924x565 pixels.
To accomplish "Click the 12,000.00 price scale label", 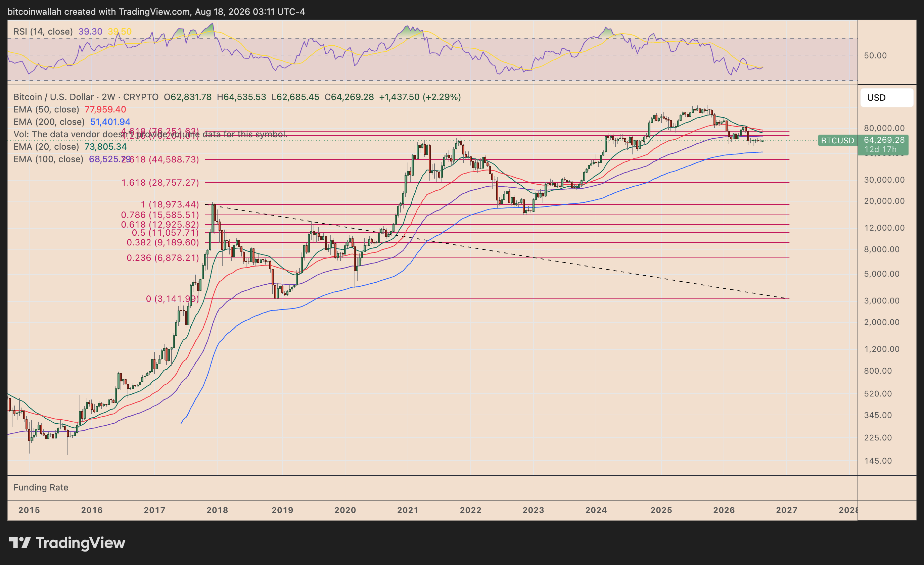I will click(884, 228).
